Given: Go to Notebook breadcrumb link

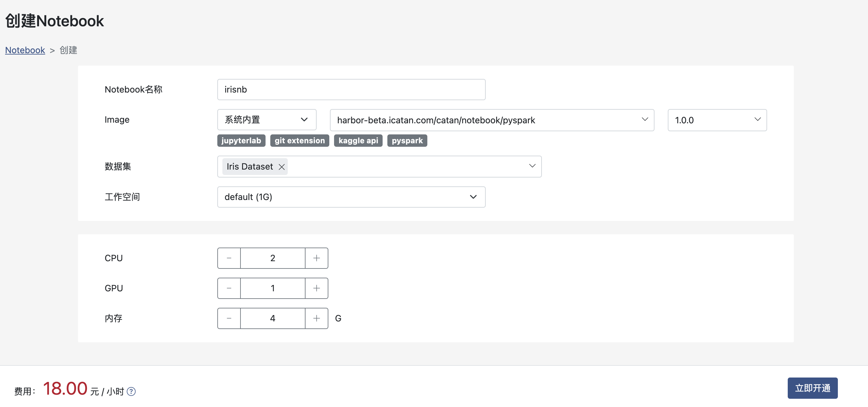Looking at the screenshot, I should pos(25,50).
